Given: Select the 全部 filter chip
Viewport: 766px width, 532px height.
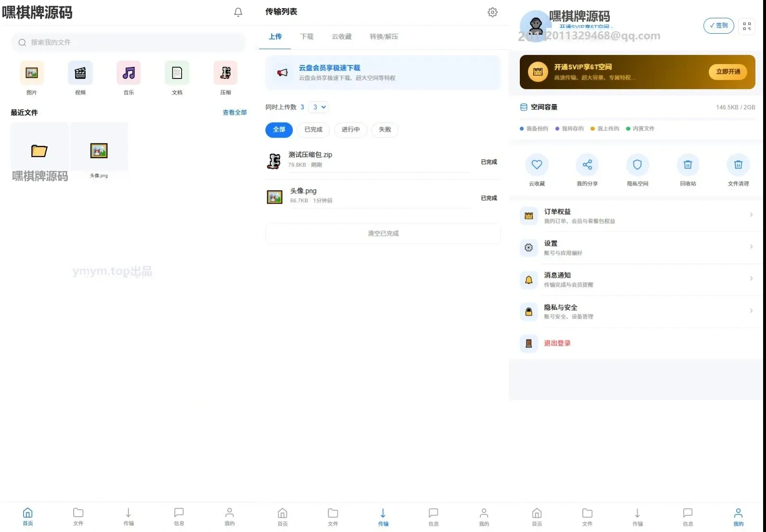Looking at the screenshot, I should click(279, 130).
